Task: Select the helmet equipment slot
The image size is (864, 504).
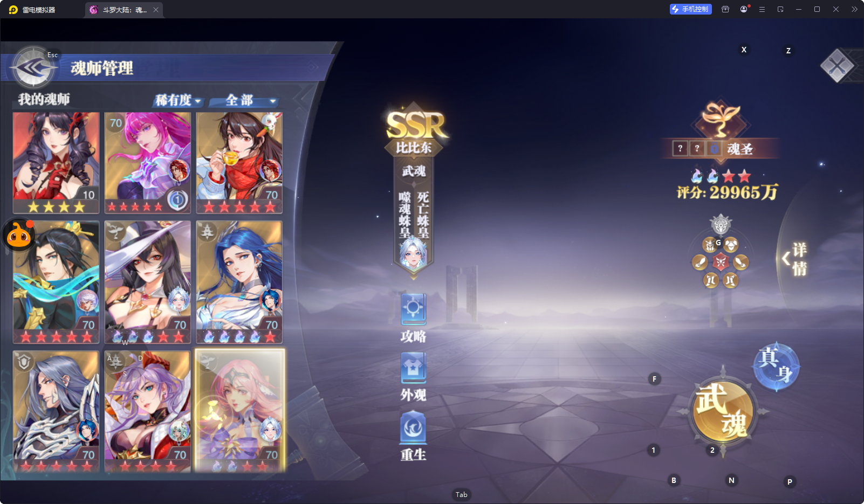Action: (x=710, y=245)
